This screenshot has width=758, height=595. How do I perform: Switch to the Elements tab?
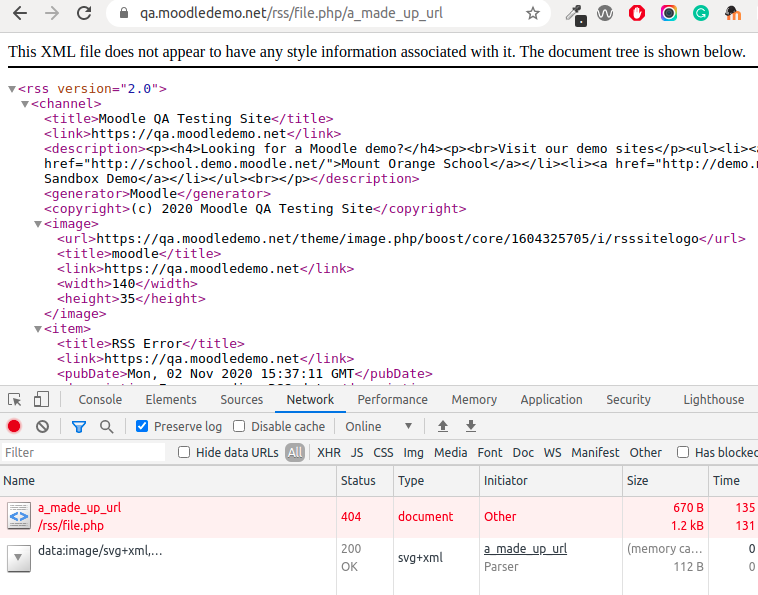click(x=171, y=400)
